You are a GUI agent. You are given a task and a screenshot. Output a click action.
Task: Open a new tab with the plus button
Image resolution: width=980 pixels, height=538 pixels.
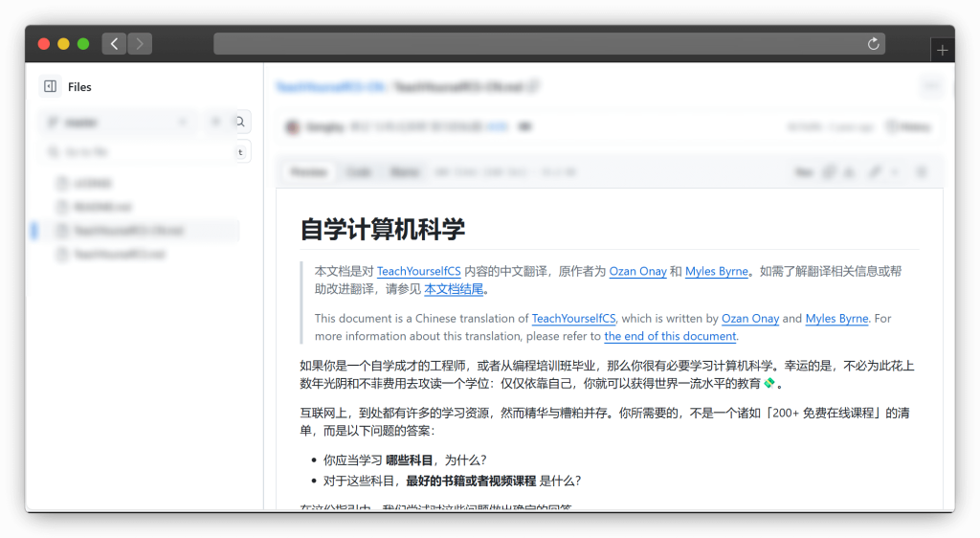pyautogui.click(x=943, y=51)
